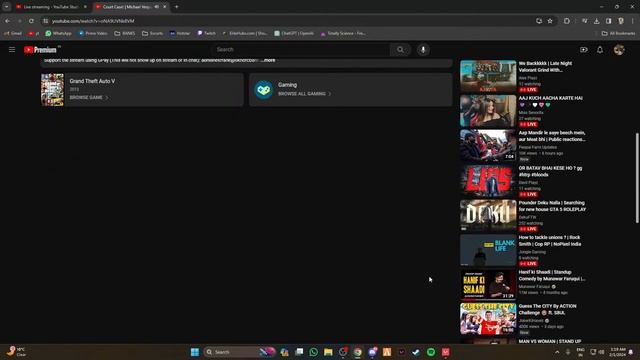
Task: Expand the All Bookmarks folder
Action: [x=618, y=33]
